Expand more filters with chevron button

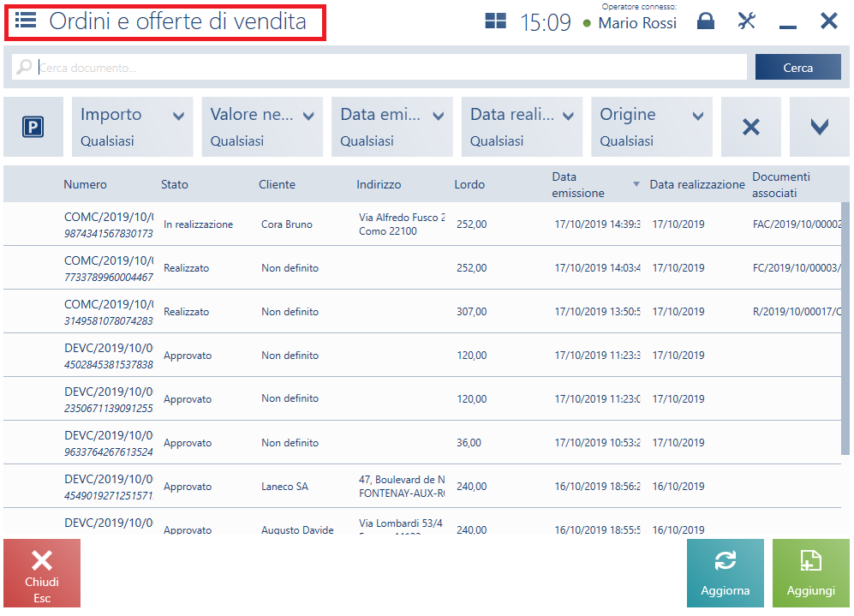pos(819,127)
